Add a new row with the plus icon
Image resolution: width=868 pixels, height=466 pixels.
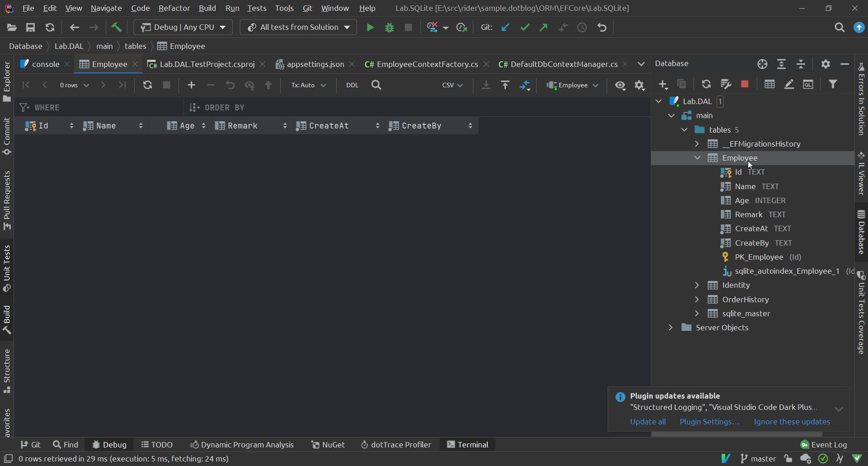point(191,85)
